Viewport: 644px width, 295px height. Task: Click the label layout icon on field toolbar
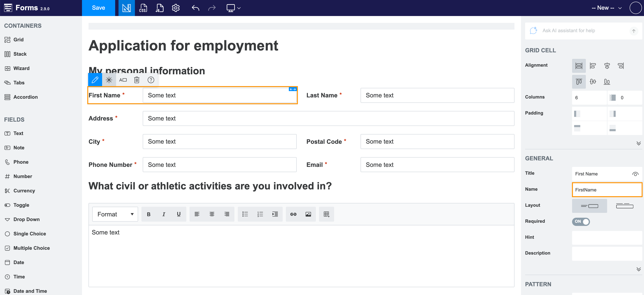pyautogui.click(x=123, y=80)
